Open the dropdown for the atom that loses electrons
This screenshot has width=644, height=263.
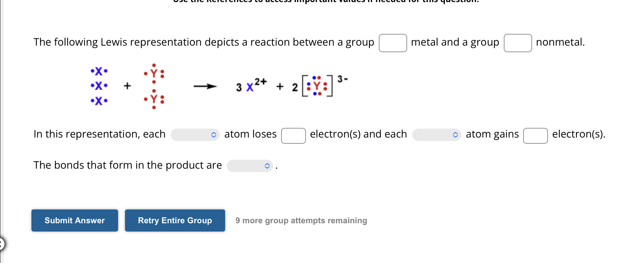point(195,135)
